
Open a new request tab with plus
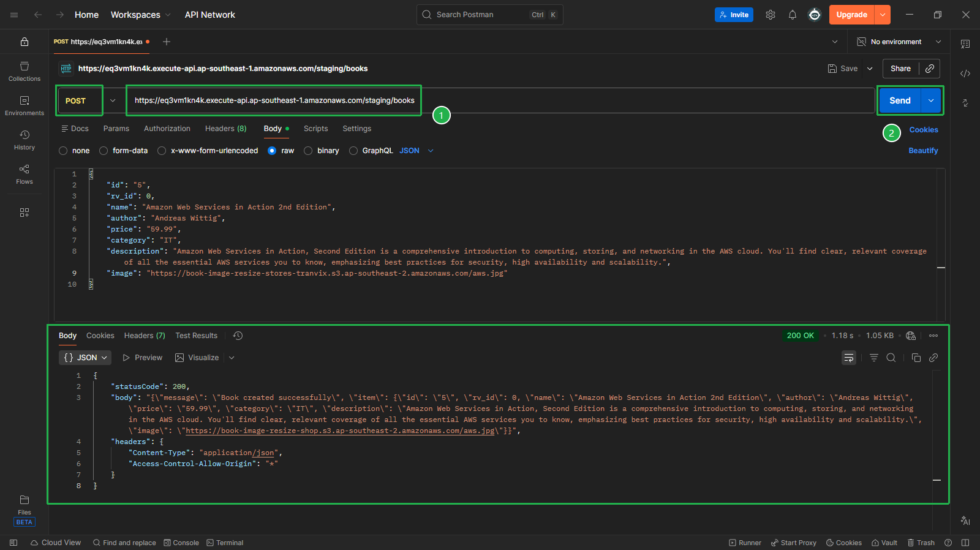(167, 42)
